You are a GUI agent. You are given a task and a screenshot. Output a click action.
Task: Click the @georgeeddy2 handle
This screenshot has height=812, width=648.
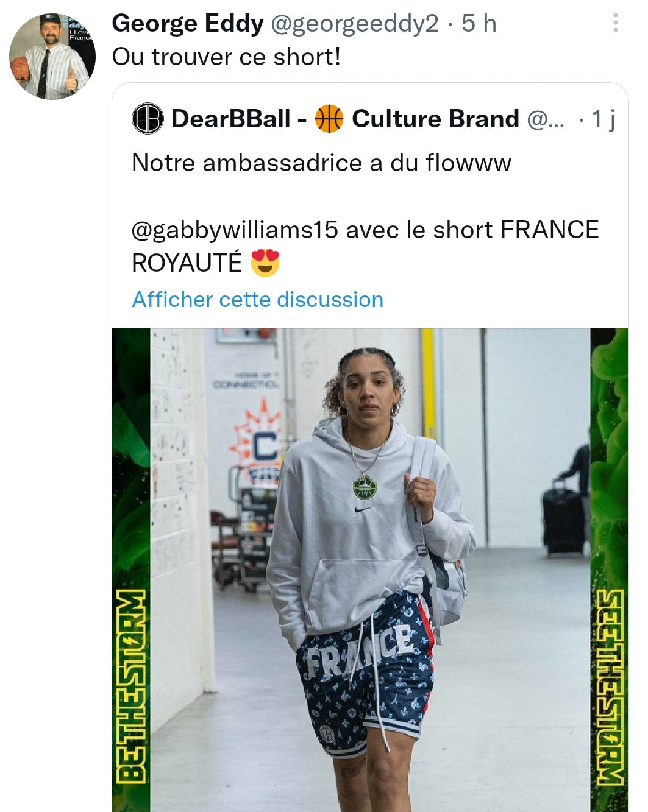coord(354,24)
